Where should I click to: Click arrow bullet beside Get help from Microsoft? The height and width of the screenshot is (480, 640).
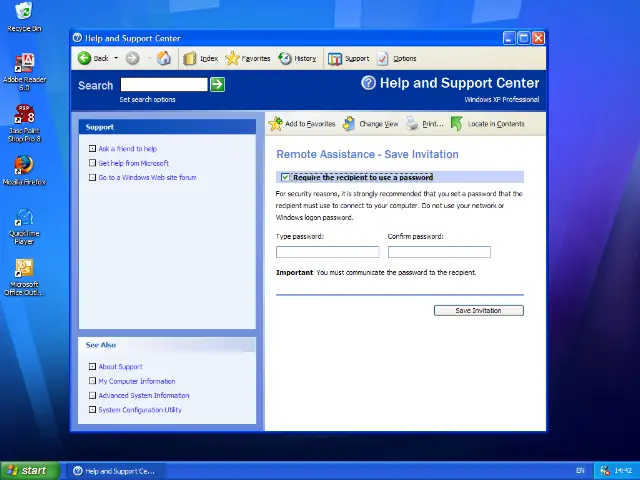(x=92, y=163)
